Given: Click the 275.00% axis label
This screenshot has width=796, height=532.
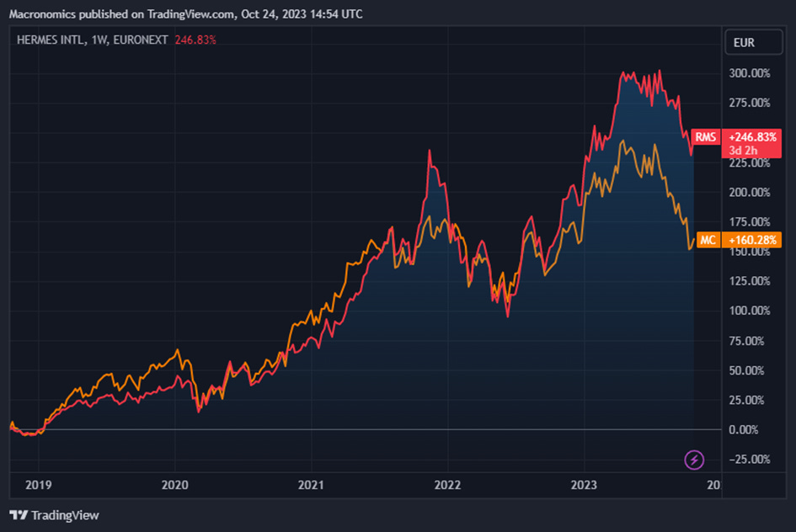Looking at the screenshot, I should 750,103.
